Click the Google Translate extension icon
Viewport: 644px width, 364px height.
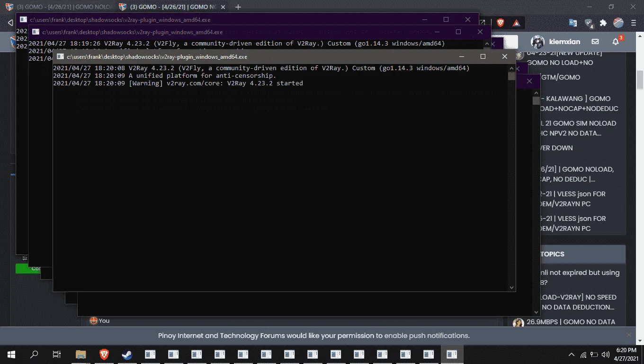click(x=573, y=22)
